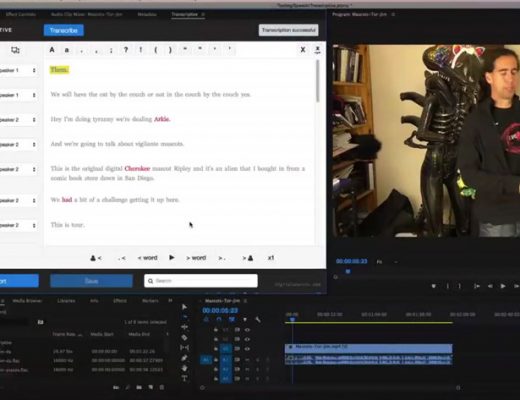520x400 pixels.
Task: Insert a question mark from the toolbar
Action: 126,50
